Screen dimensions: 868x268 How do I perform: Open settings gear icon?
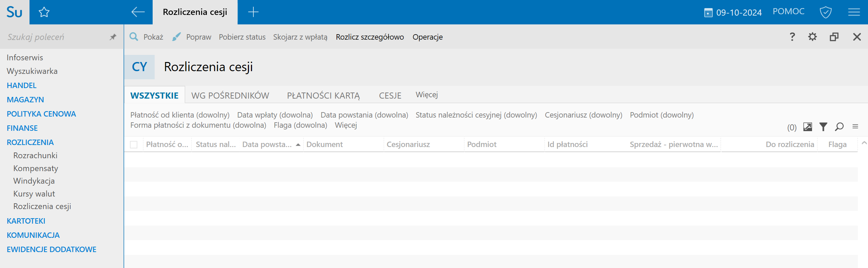812,37
